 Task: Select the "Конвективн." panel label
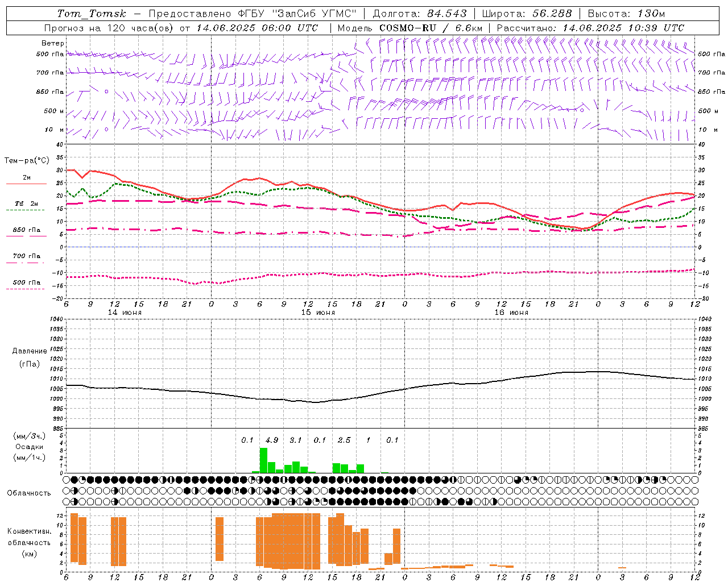point(29,531)
